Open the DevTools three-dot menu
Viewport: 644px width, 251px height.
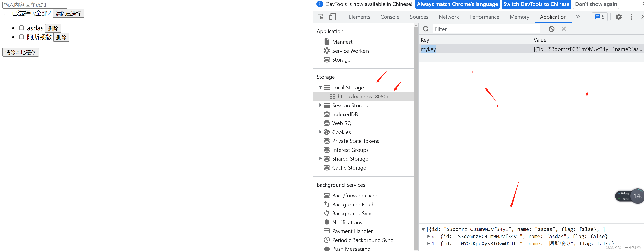pos(631,17)
